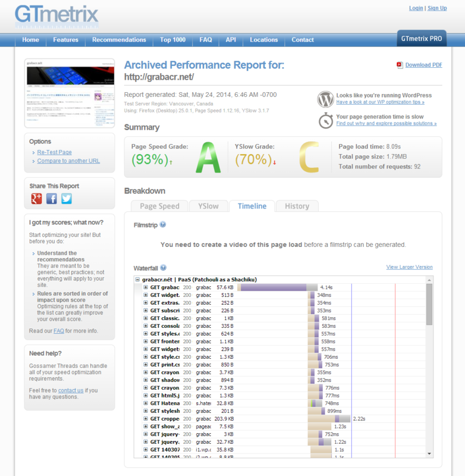Screen dimensions: 465x476
Task: Open the WP optimization tips link
Action: (x=381, y=102)
